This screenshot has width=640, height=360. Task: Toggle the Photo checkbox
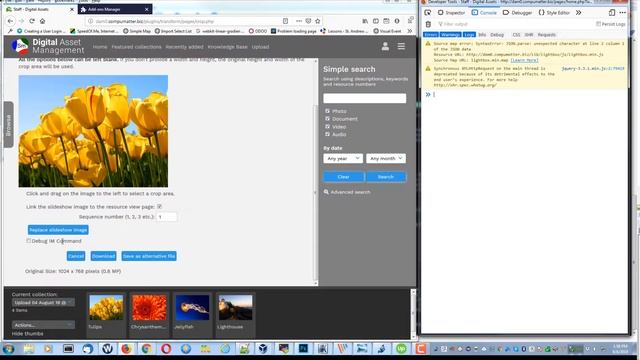[x=327, y=111]
